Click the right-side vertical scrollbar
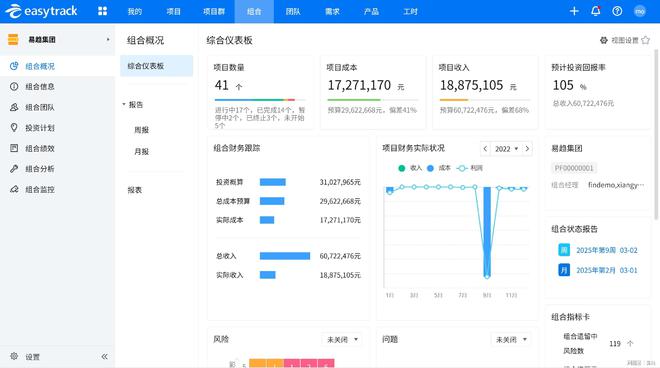This screenshot has height=368, width=660. [x=656, y=134]
